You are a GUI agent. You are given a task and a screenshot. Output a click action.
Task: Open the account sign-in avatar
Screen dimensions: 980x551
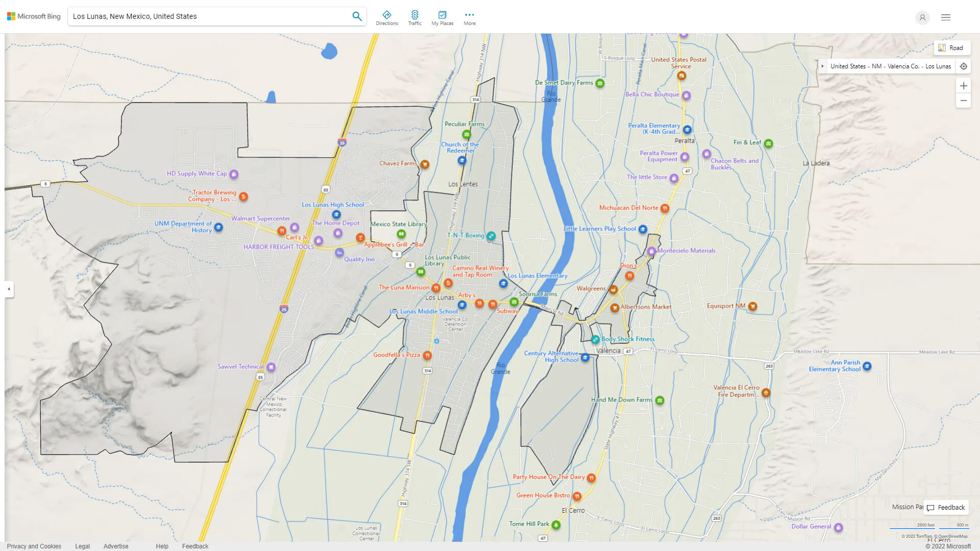pyautogui.click(x=922, y=17)
